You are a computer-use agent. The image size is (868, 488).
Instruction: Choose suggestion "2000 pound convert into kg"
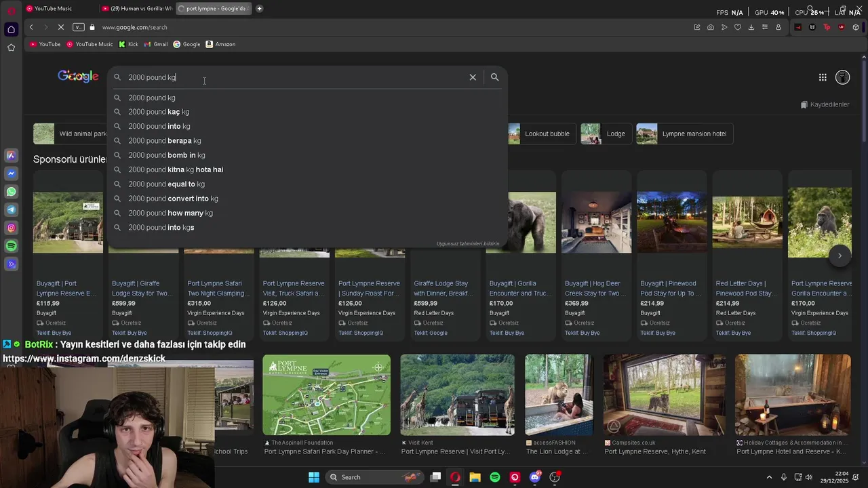click(x=307, y=199)
